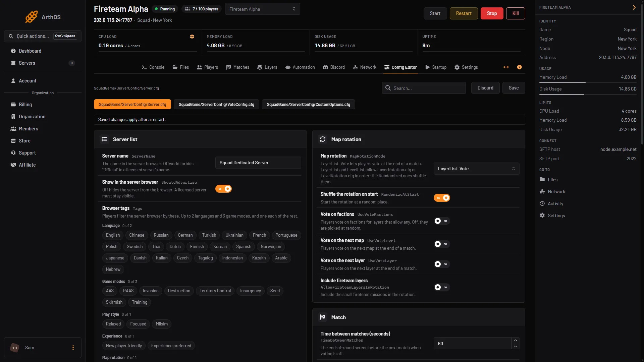Open the Layers tab
The width and height of the screenshot is (644, 362).
pos(267,67)
